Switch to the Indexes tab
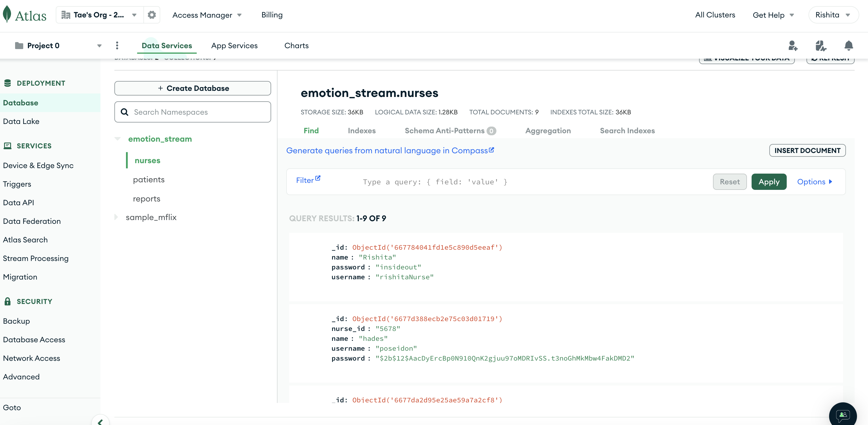This screenshot has height=425, width=868. point(361,130)
